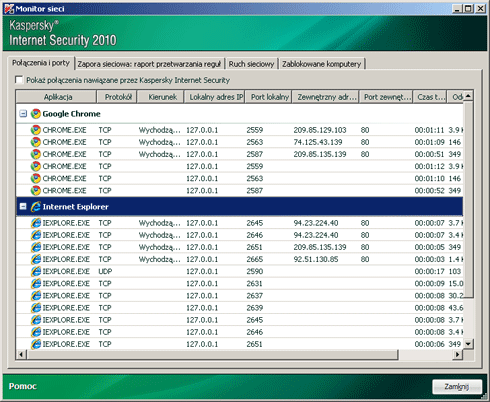
Task: Click the Google Chrome group icon
Action: tap(36, 114)
